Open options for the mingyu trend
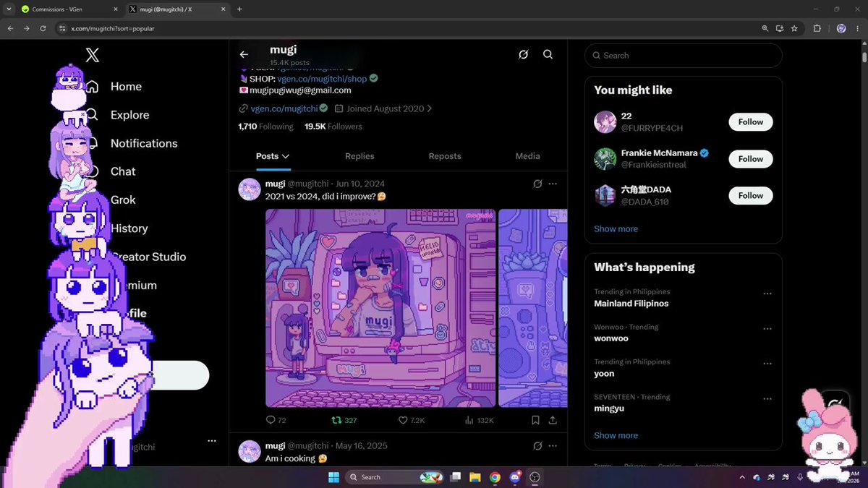 [767, 398]
